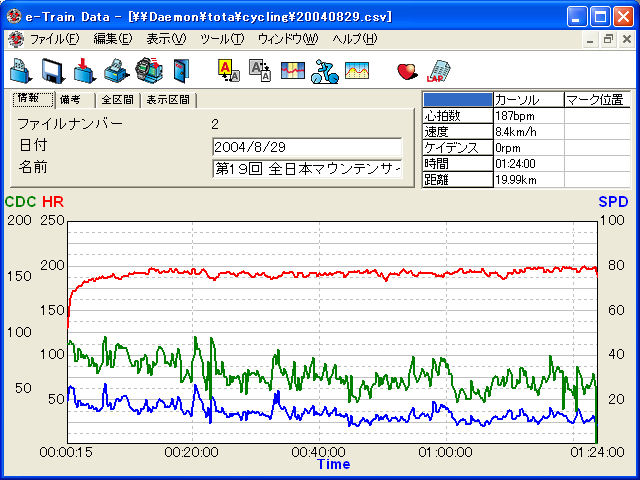Viewport: 640px width, 480px height.
Task: Click the printer icon in toolbar
Action: (116, 70)
